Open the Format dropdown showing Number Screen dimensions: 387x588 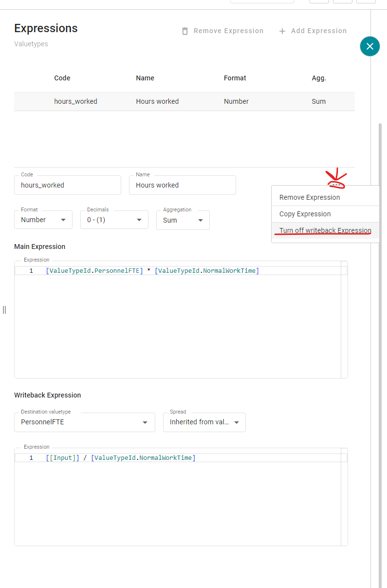[x=43, y=220]
